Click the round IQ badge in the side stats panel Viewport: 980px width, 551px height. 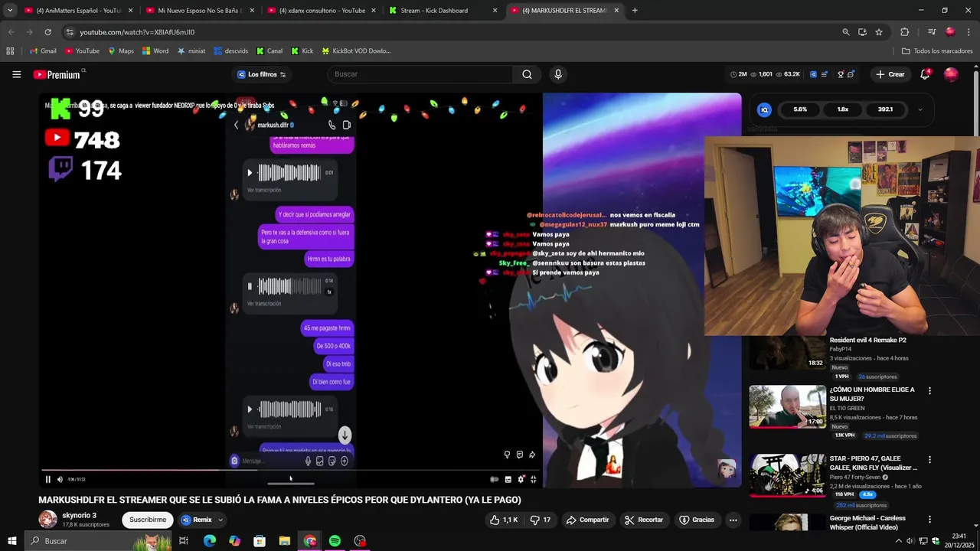point(763,109)
